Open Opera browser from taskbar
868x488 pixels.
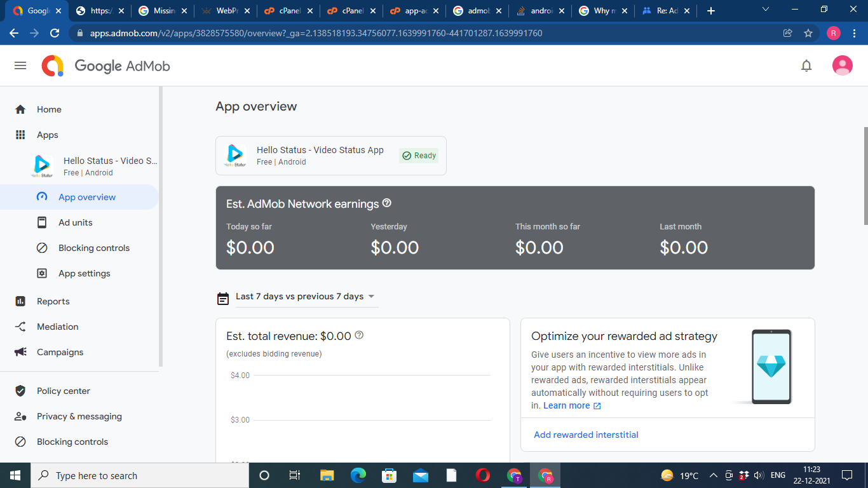point(482,475)
